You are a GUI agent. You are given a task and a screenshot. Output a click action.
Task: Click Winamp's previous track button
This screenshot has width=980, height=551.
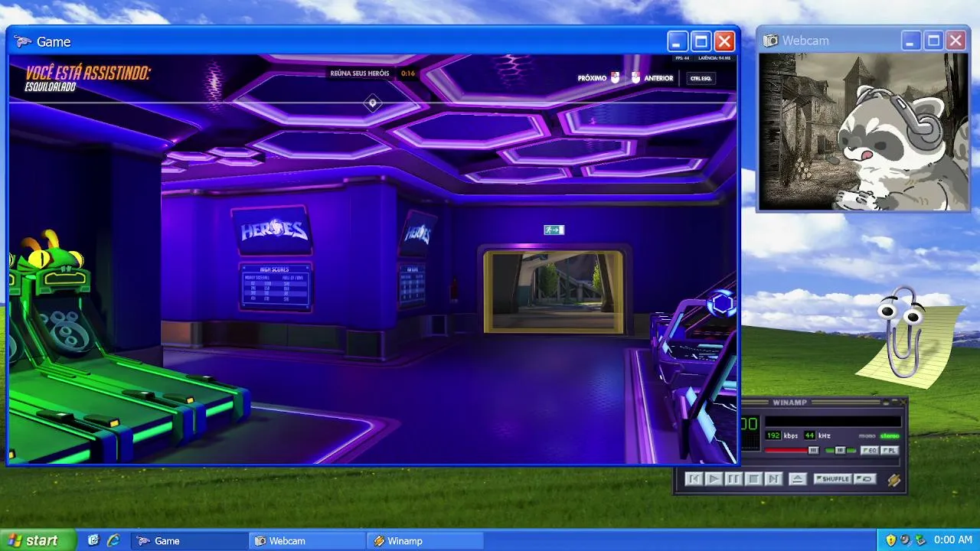(x=694, y=479)
